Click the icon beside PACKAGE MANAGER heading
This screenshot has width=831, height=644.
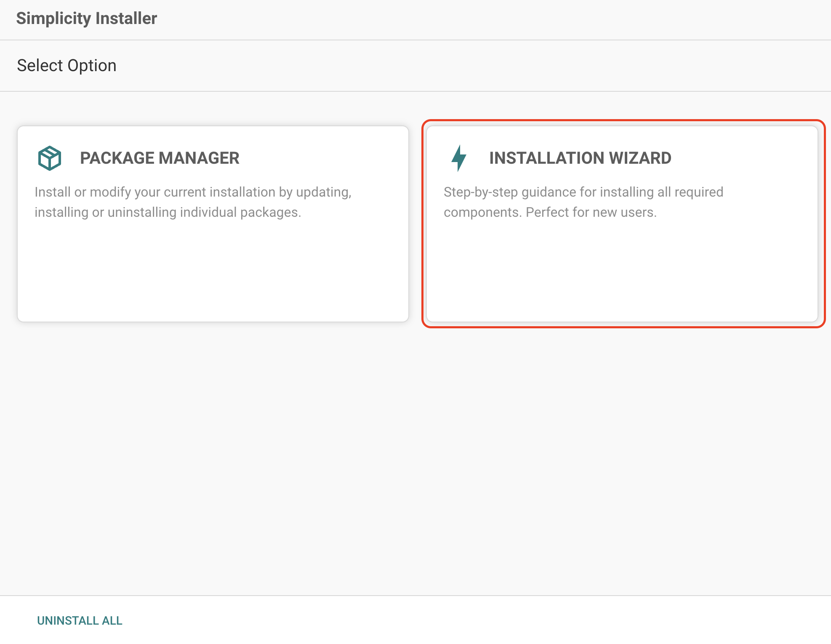tap(50, 158)
